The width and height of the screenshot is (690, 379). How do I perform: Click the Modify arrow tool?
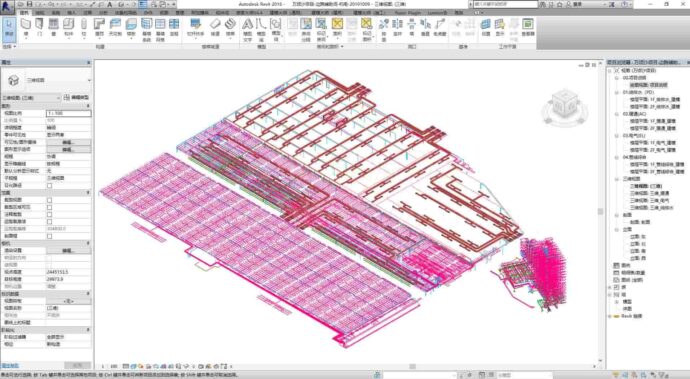coord(9,28)
